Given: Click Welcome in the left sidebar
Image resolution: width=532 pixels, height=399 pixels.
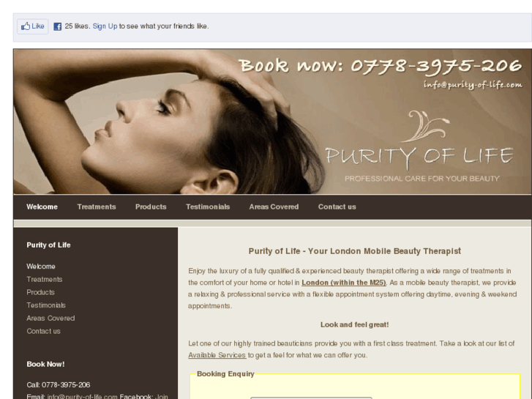Looking at the screenshot, I should click(x=41, y=266).
